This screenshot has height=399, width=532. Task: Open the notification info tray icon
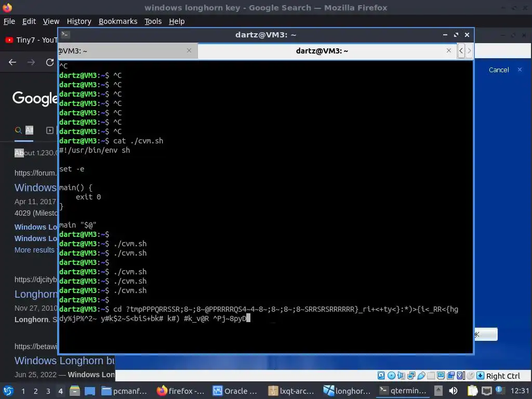pyautogui.click(x=499, y=391)
